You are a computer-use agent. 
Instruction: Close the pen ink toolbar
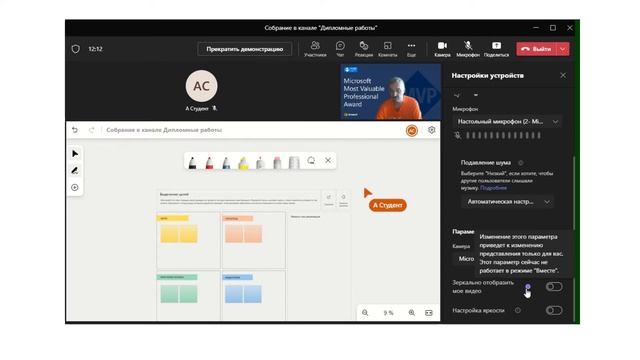(x=328, y=160)
